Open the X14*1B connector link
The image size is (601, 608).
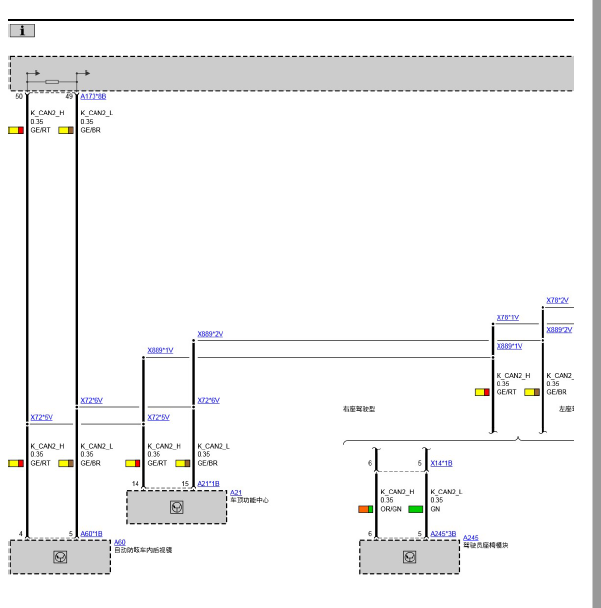coord(441,463)
